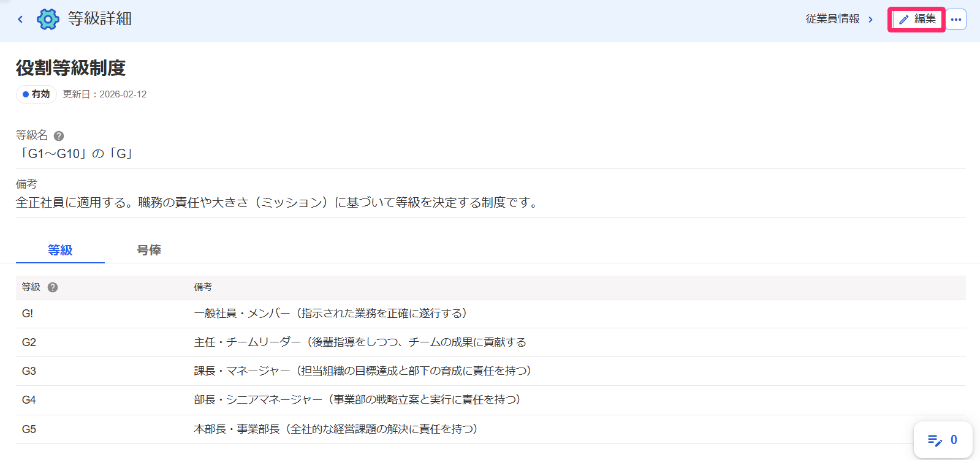Click the 備考 column header
This screenshot has width=980, height=460.
pyautogui.click(x=203, y=287)
